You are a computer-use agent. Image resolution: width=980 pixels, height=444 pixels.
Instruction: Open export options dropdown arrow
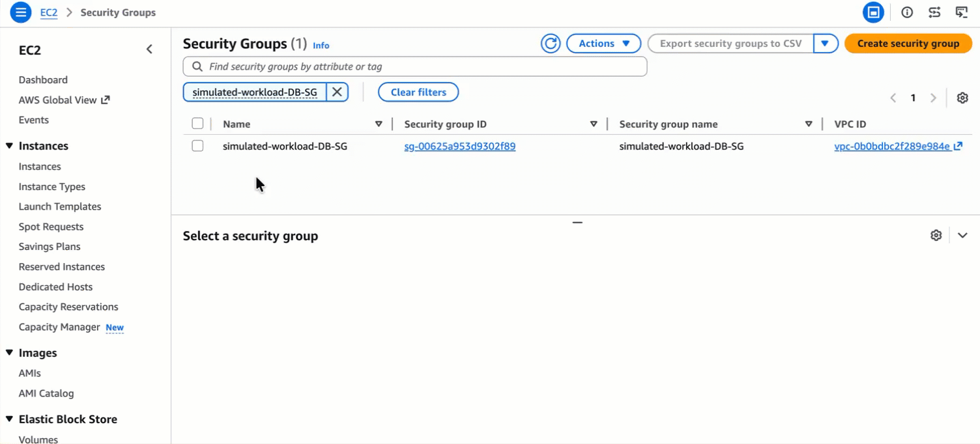(825, 44)
